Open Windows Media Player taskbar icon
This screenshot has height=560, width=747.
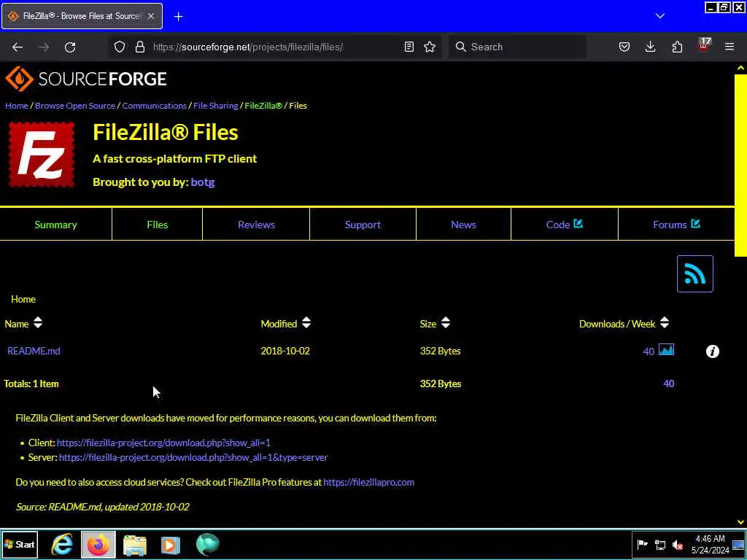coord(171,545)
